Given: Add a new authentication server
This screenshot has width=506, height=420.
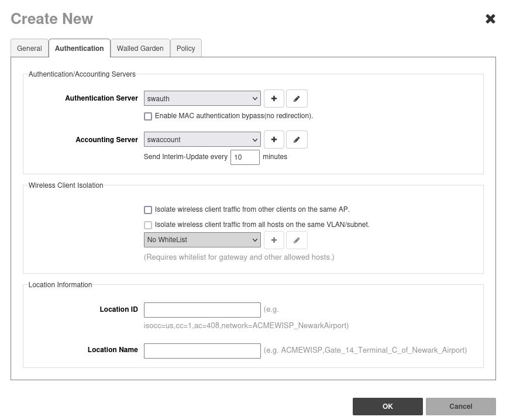Looking at the screenshot, I should coord(274,99).
